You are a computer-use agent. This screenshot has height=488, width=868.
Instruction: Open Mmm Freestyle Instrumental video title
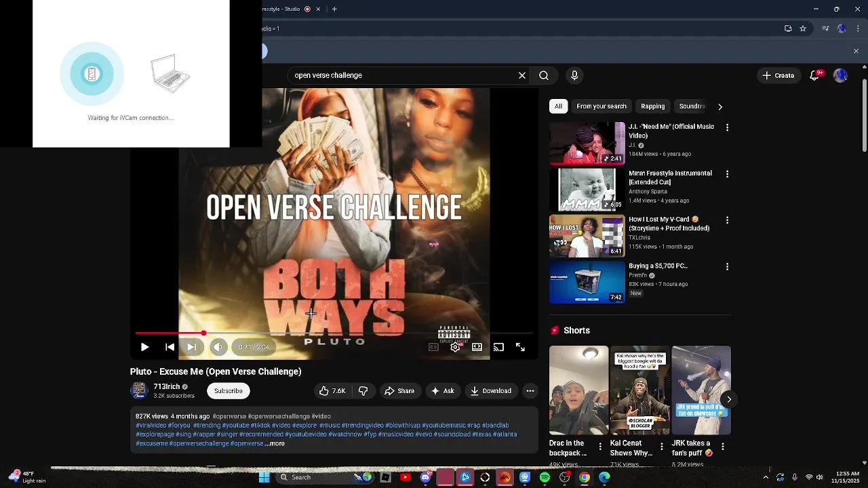[x=670, y=178]
